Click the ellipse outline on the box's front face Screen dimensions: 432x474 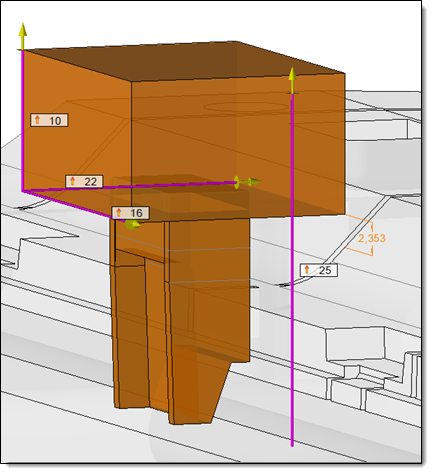point(246,107)
